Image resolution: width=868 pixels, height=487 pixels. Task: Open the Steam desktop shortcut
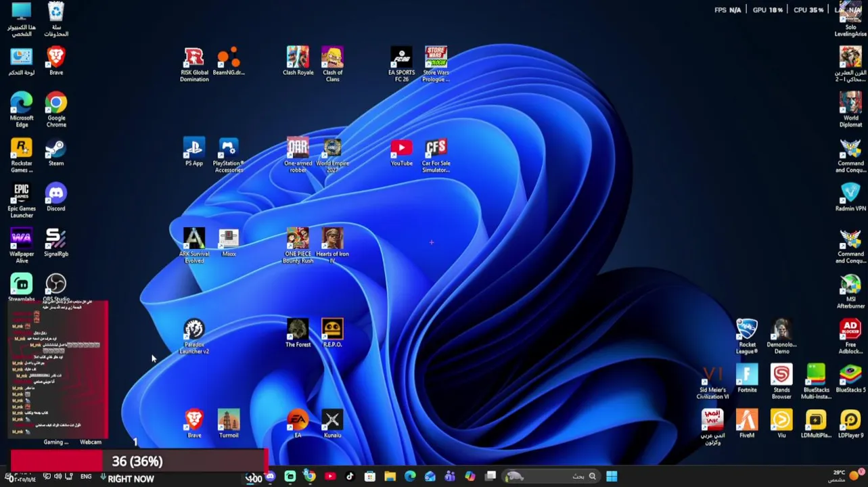pyautogui.click(x=56, y=152)
